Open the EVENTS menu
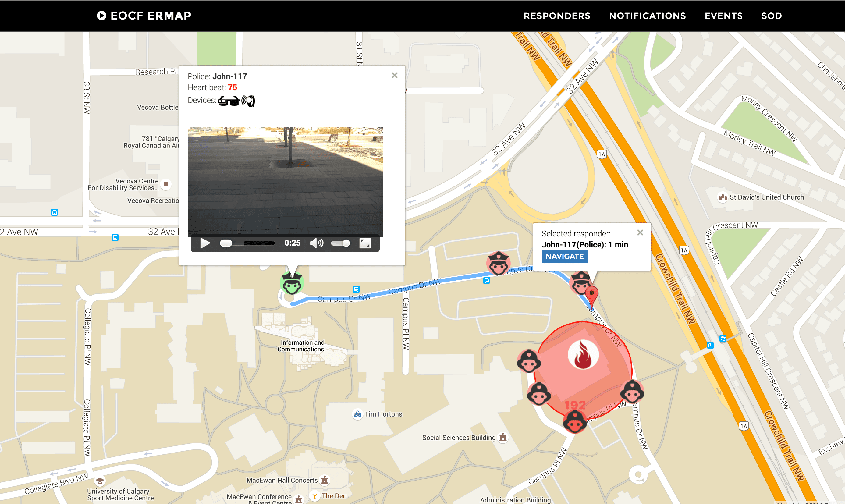 tap(723, 16)
